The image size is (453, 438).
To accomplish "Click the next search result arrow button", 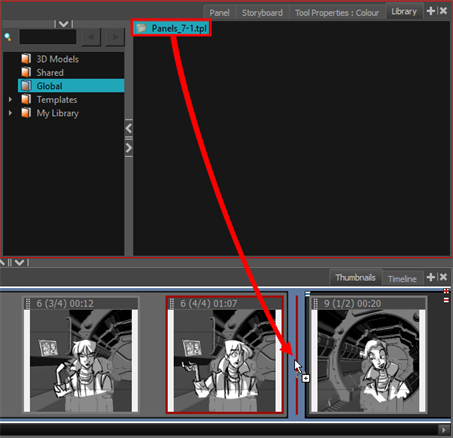I will 115,37.
